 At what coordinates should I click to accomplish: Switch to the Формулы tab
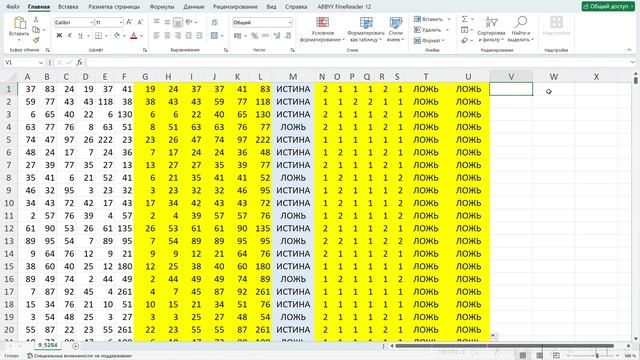(x=162, y=7)
